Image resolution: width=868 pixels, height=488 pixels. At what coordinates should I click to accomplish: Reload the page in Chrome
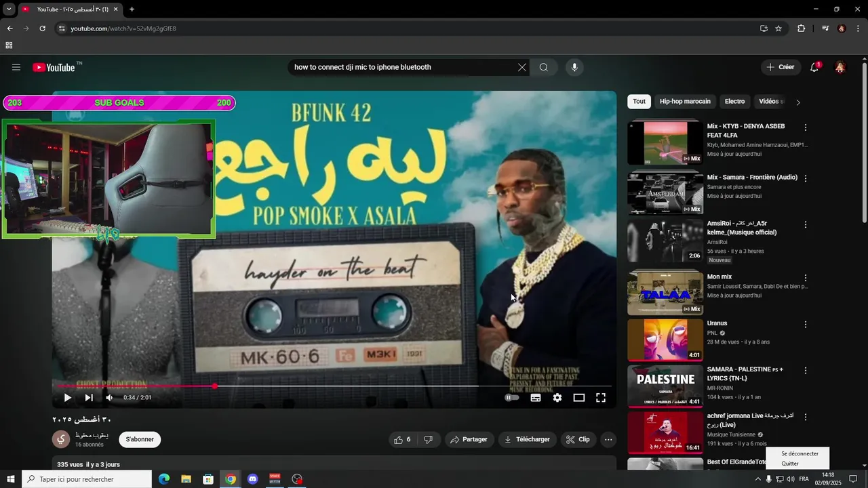click(x=42, y=28)
